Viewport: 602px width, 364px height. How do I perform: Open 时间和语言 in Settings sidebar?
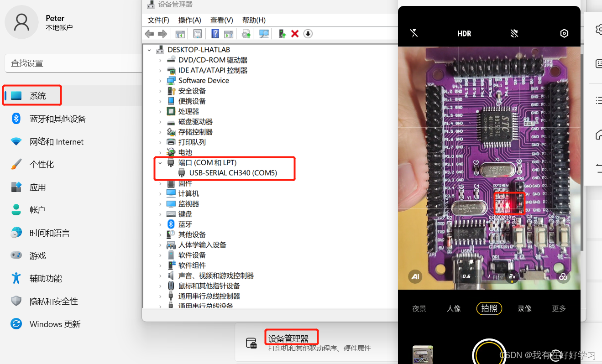[x=50, y=233]
